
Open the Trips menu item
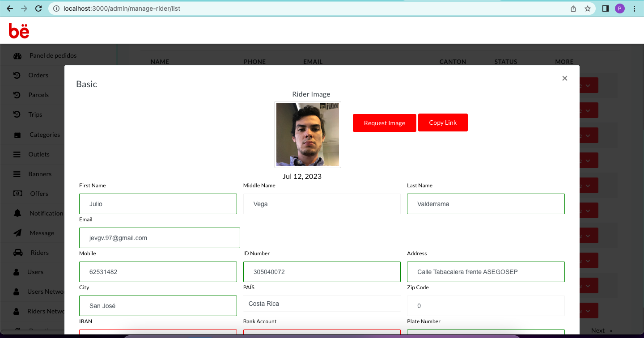tap(35, 114)
